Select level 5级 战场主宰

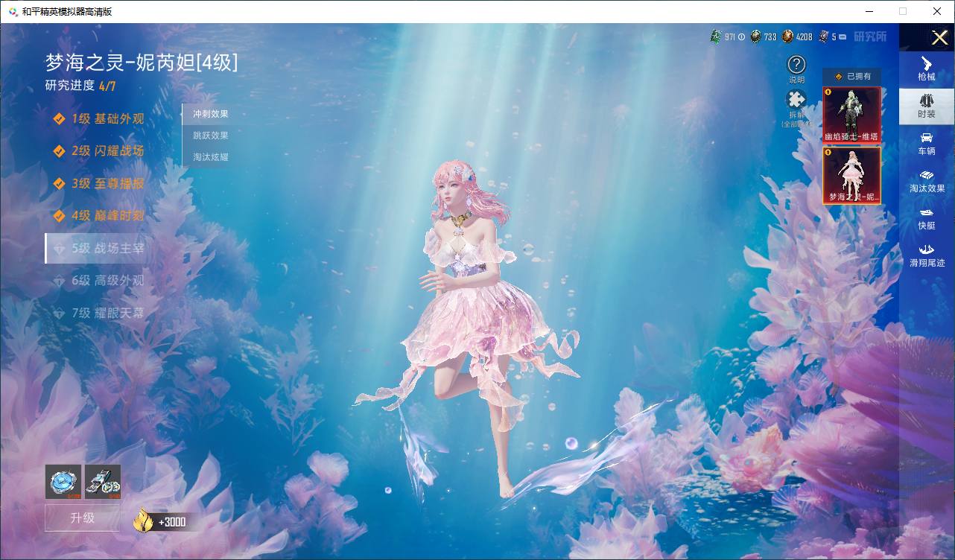click(95, 248)
